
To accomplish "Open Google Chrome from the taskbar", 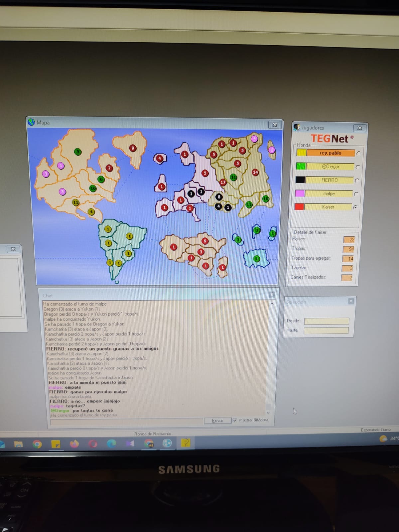I will tap(37, 444).
